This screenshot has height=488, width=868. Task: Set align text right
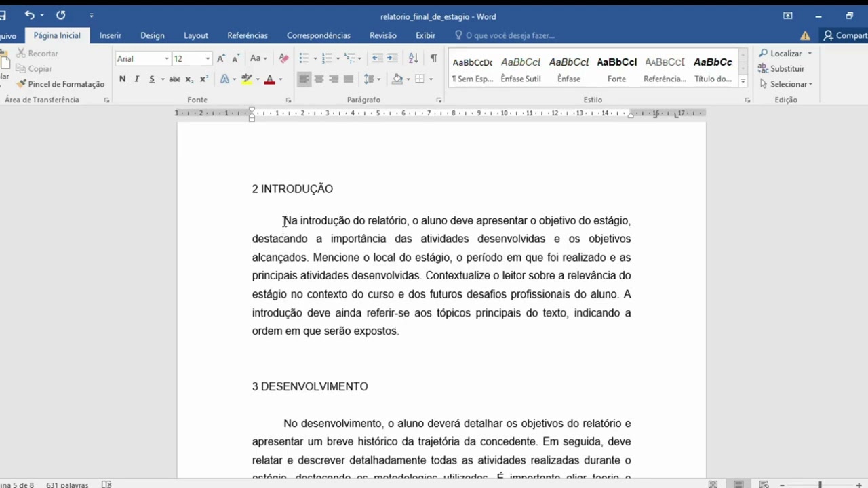[334, 79]
